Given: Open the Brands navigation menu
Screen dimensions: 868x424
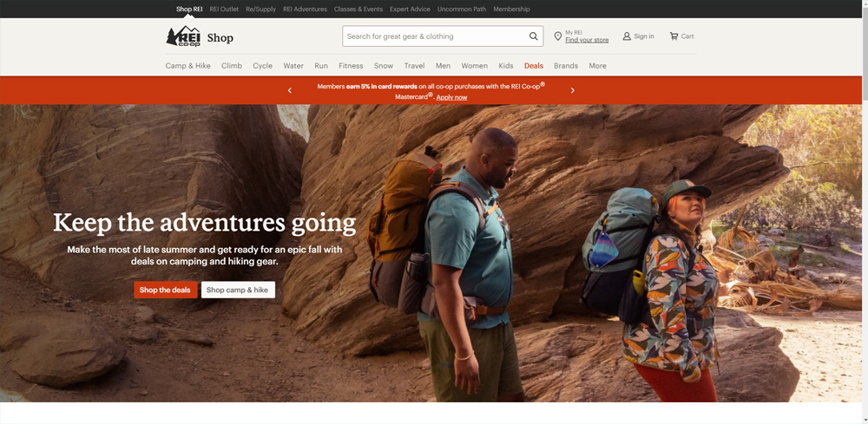Looking at the screenshot, I should point(566,66).
